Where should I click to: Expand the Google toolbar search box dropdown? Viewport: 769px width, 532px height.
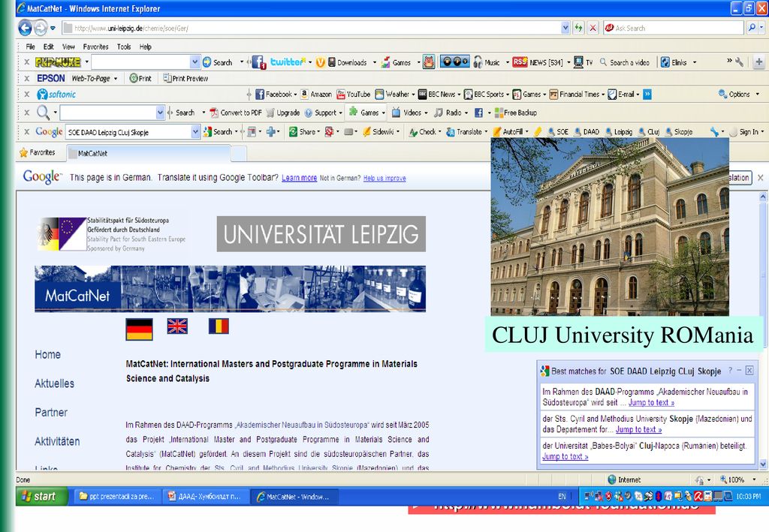point(195,132)
